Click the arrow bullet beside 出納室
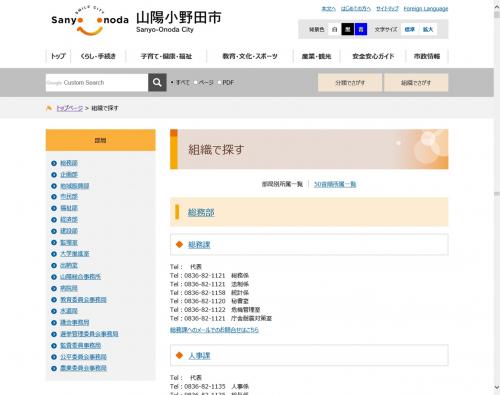This screenshot has width=500, height=395. click(x=54, y=265)
